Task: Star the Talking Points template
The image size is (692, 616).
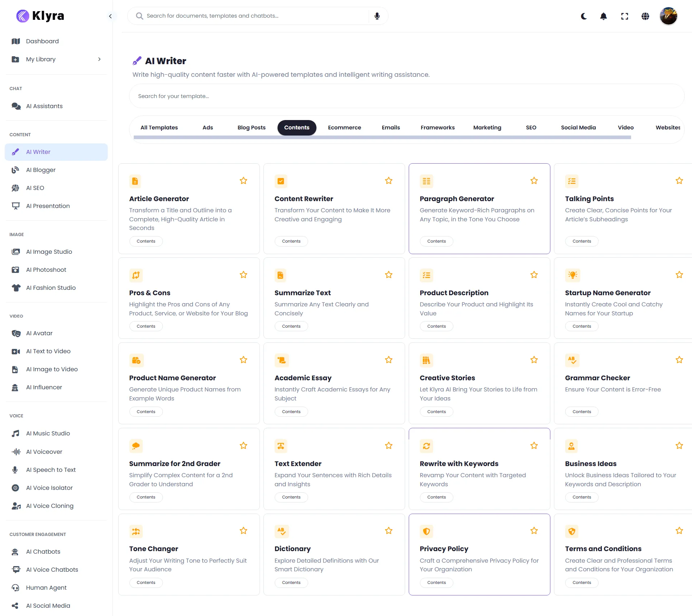Action: [679, 181]
